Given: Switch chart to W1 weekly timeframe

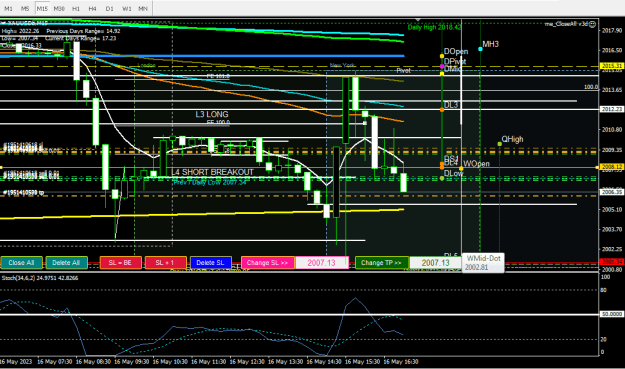Looking at the screenshot, I should click(x=126, y=8).
